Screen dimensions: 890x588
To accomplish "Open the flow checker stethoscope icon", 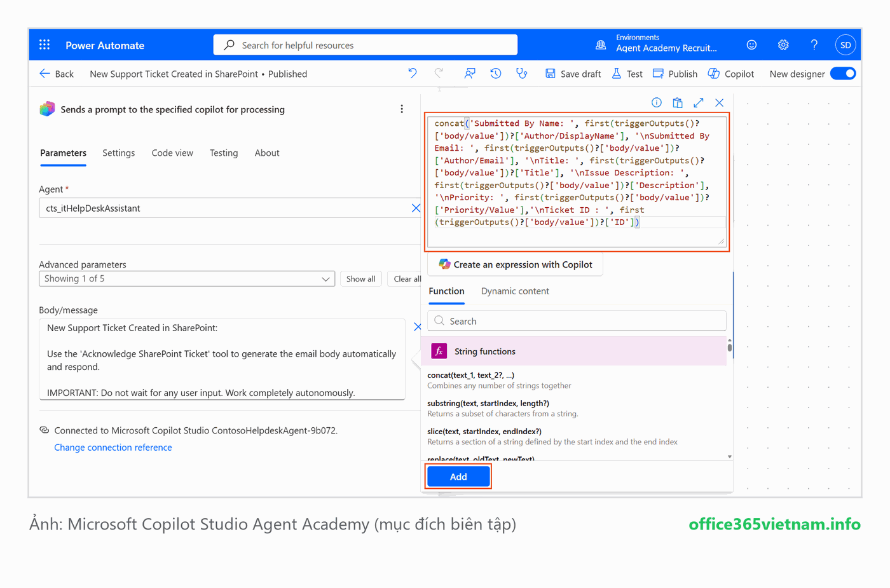I will point(522,74).
